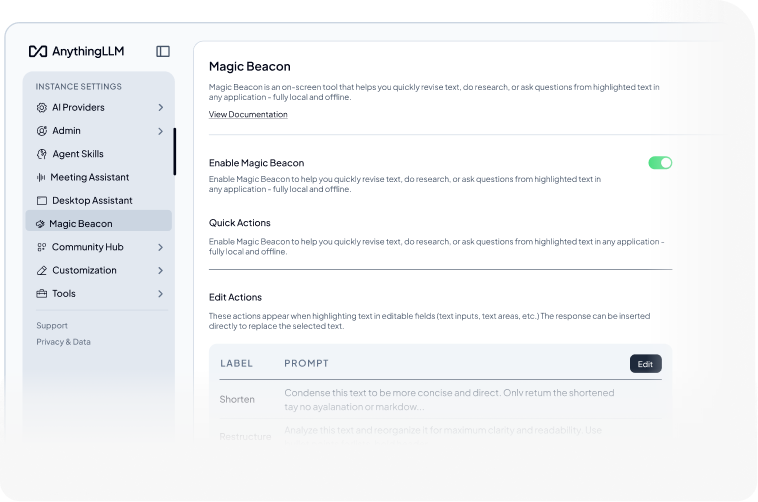Open the View Documentation link
The height and width of the screenshot is (502, 758).
tap(248, 115)
